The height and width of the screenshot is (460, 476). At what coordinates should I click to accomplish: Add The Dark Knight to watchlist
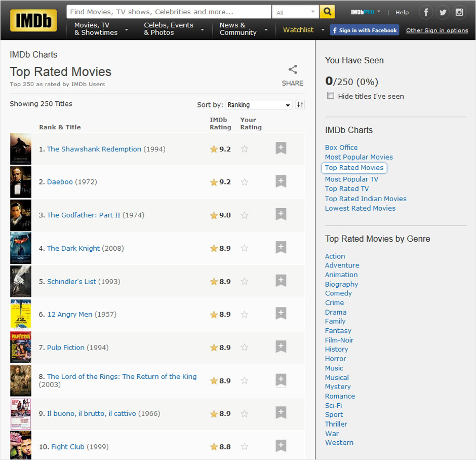coord(281,247)
